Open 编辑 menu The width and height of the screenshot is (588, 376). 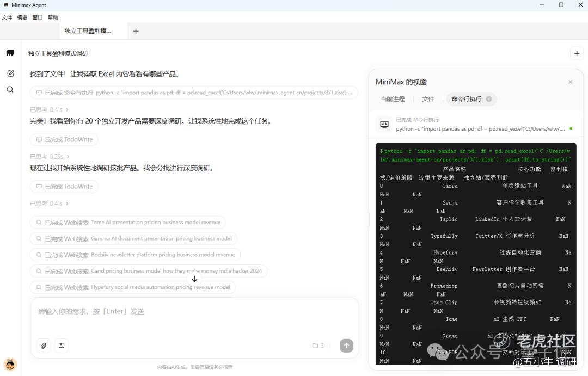coord(22,17)
